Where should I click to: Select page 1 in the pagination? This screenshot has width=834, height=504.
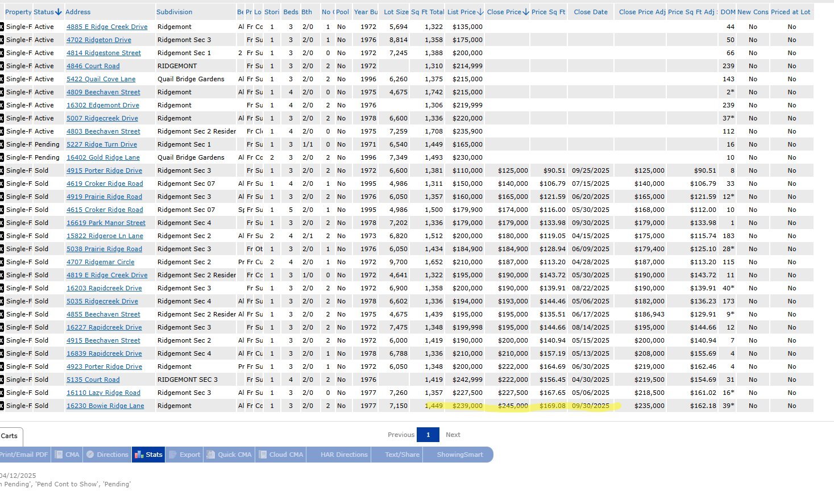tap(428, 435)
